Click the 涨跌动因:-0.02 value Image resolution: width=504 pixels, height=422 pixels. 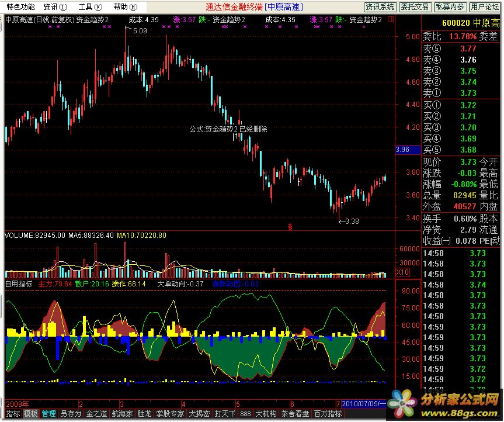pos(235,284)
